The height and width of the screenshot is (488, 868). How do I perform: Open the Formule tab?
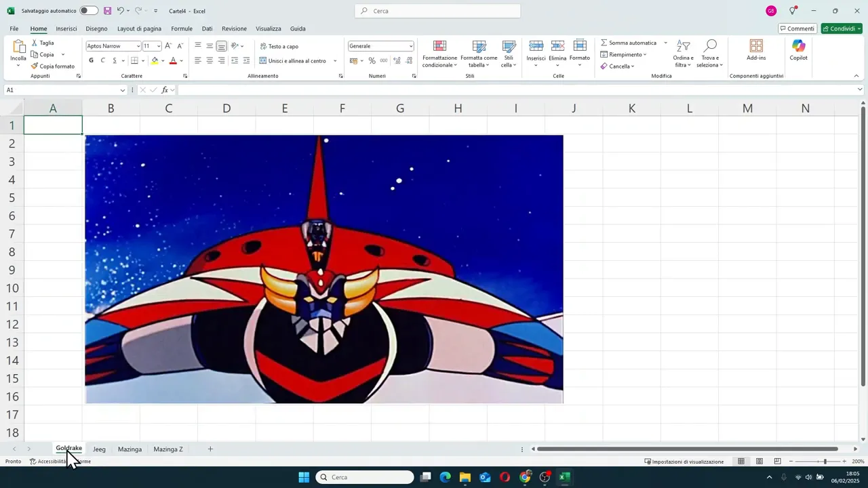182,28
